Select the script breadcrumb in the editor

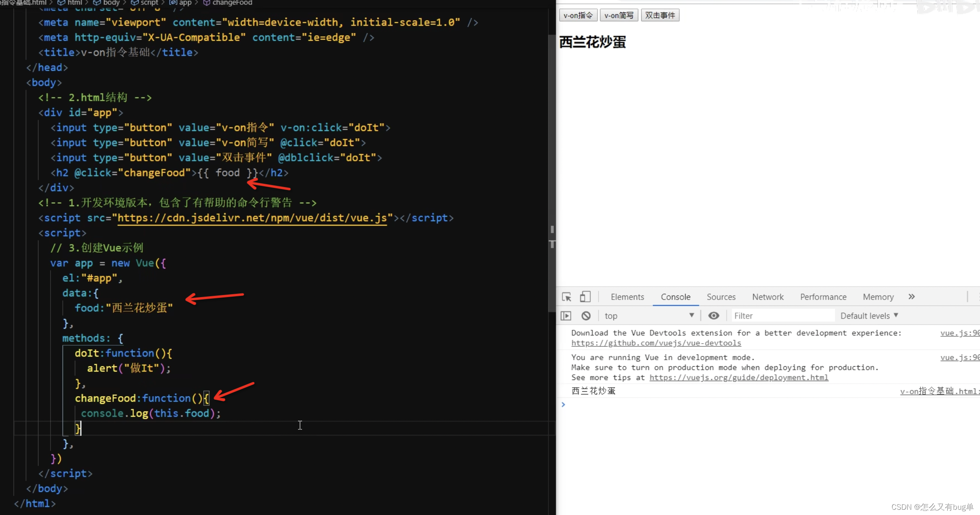(x=145, y=3)
